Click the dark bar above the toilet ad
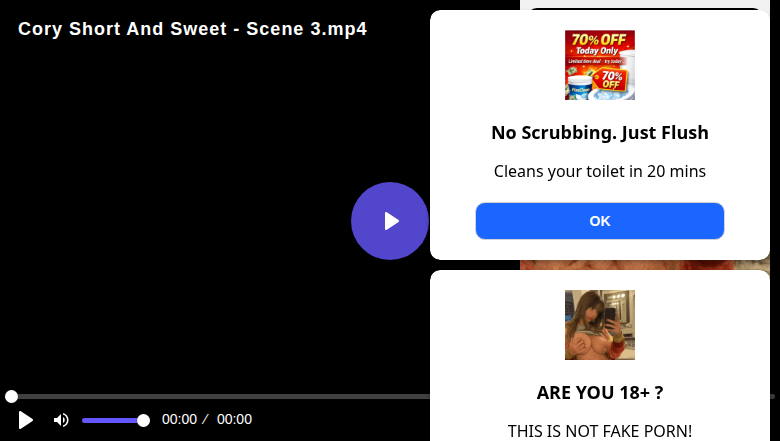Viewport: 780px width, 441px height. (x=645, y=8)
